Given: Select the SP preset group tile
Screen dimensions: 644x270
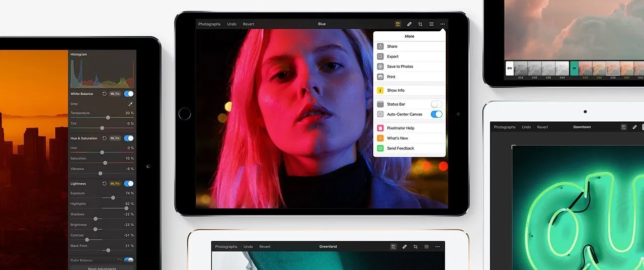Looking at the screenshot, I should pos(574,69).
